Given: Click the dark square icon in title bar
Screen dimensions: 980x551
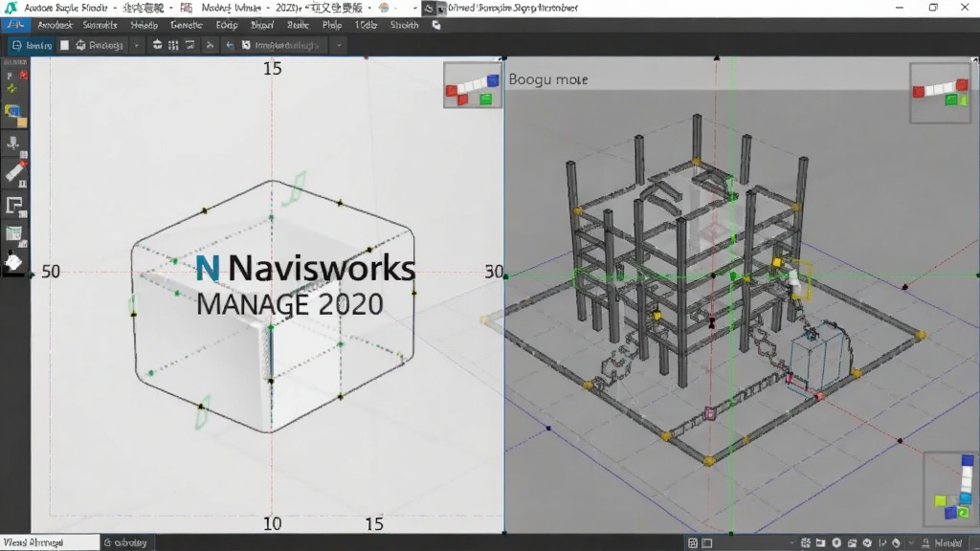Looking at the screenshot, I should coord(429,8).
